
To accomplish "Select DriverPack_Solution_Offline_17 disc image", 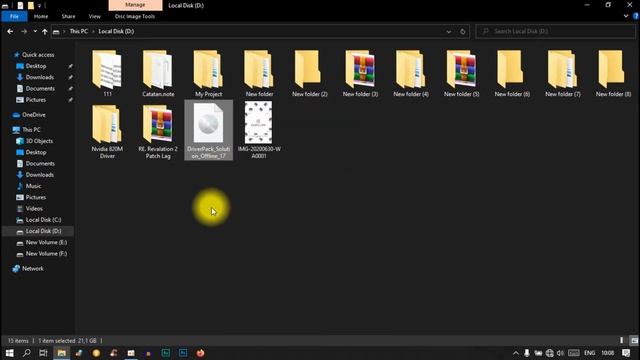I will [x=209, y=131].
